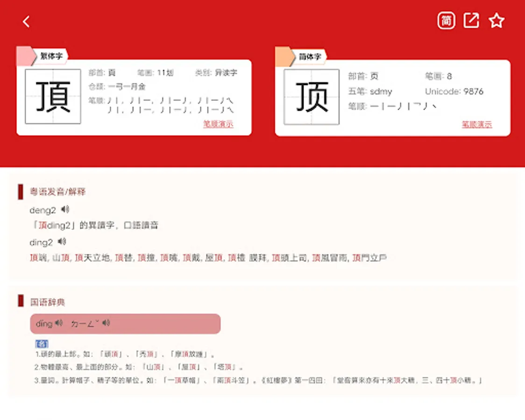525x420 pixels.
Task: Open the share/export icon
Action: point(471,20)
